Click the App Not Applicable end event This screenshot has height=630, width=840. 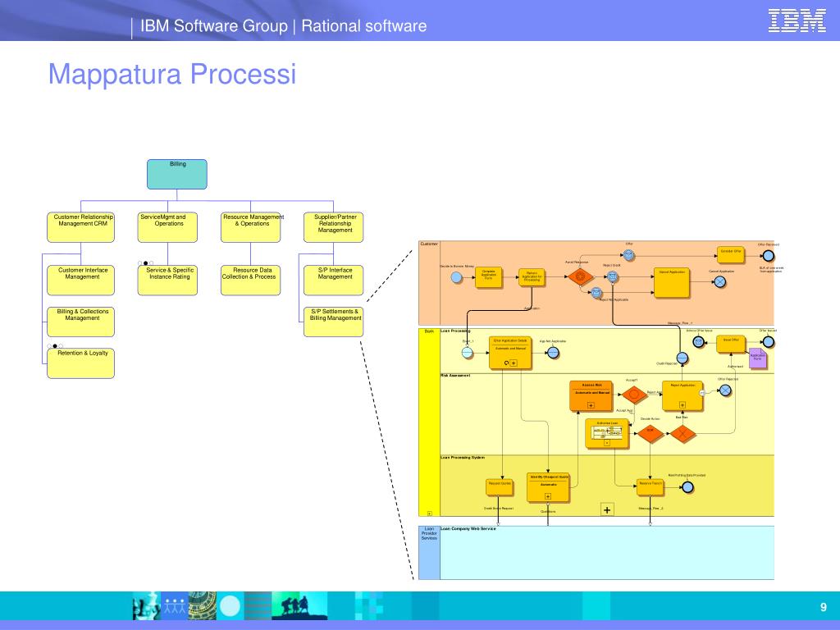pos(553,353)
